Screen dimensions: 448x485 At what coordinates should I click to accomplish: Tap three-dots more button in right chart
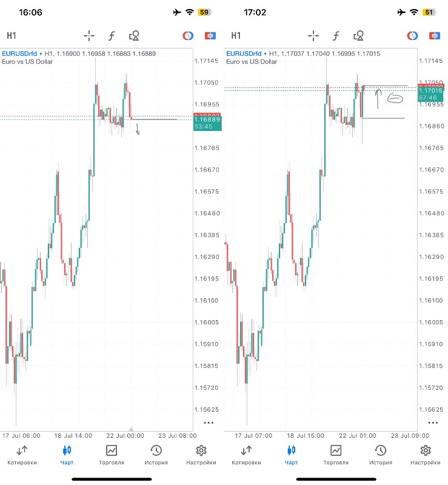(x=433, y=422)
